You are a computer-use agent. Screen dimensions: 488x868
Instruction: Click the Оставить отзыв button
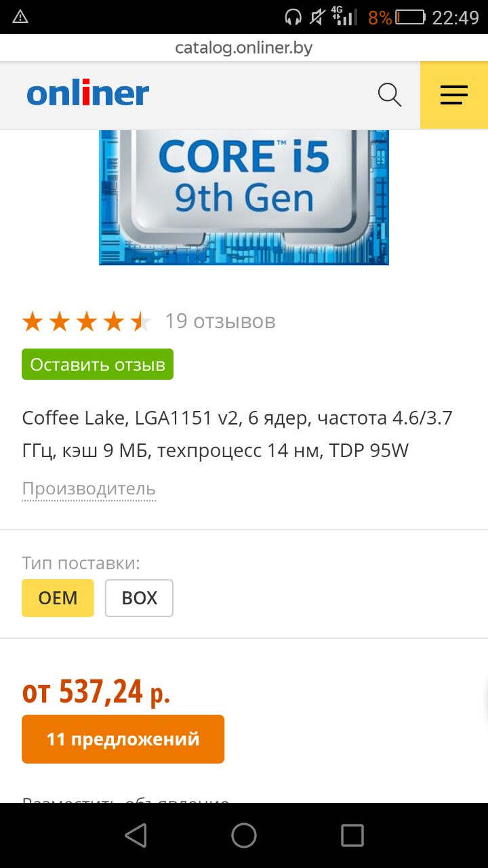[98, 364]
